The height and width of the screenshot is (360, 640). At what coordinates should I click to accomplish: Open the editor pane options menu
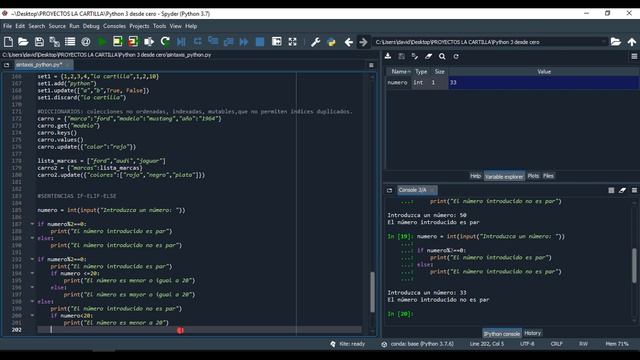pyautogui.click(x=371, y=65)
